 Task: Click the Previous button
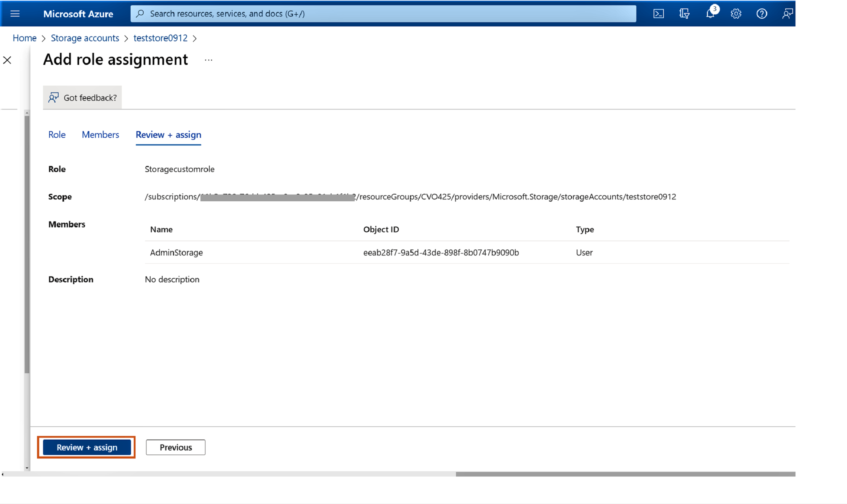175,447
